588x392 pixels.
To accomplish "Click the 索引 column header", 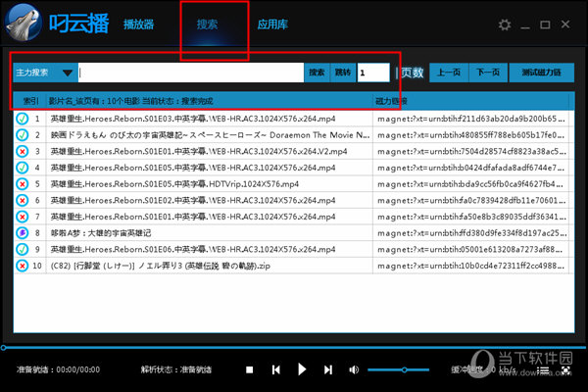I will coord(30,101).
